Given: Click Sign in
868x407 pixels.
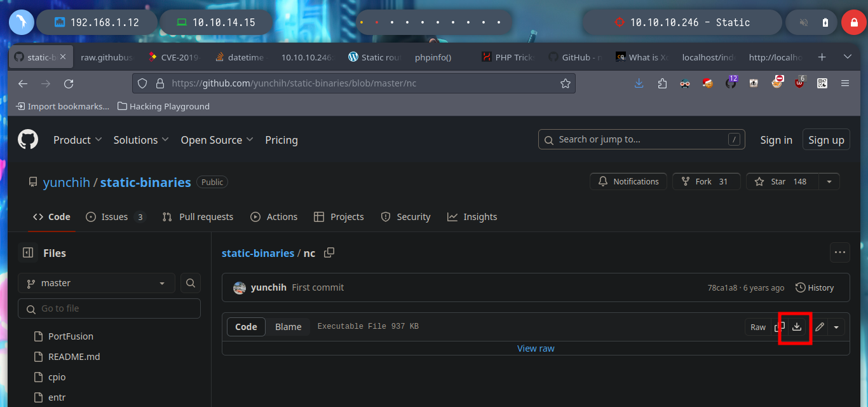Looking at the screenshot, I should point(776,140).
